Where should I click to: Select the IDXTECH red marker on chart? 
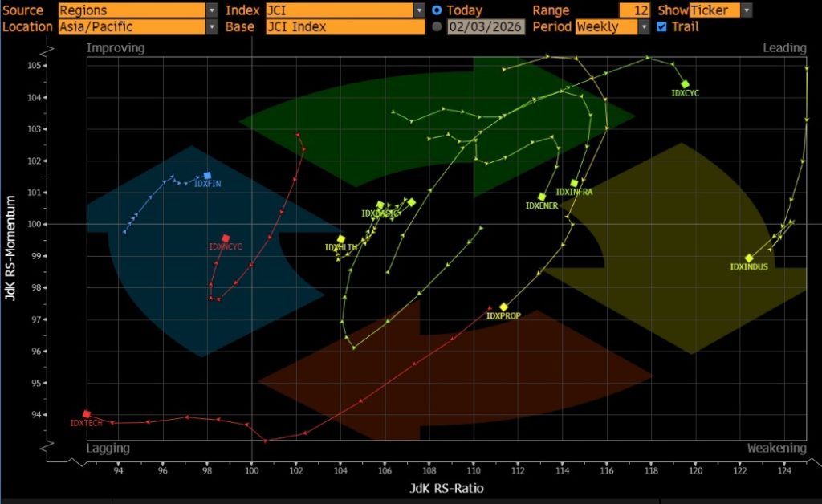[x=87, y=414]
